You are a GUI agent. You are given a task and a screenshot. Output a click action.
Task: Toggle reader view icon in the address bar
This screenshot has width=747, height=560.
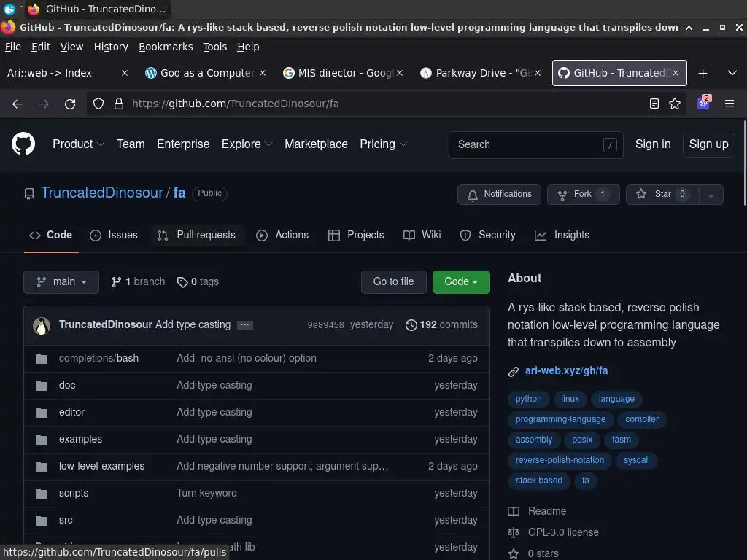pos(654,104)
